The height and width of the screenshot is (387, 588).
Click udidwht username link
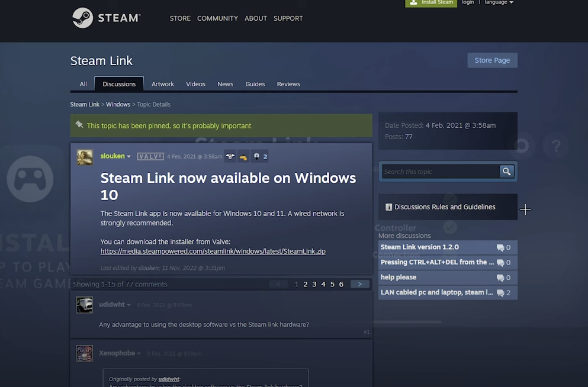pos(112,305)
